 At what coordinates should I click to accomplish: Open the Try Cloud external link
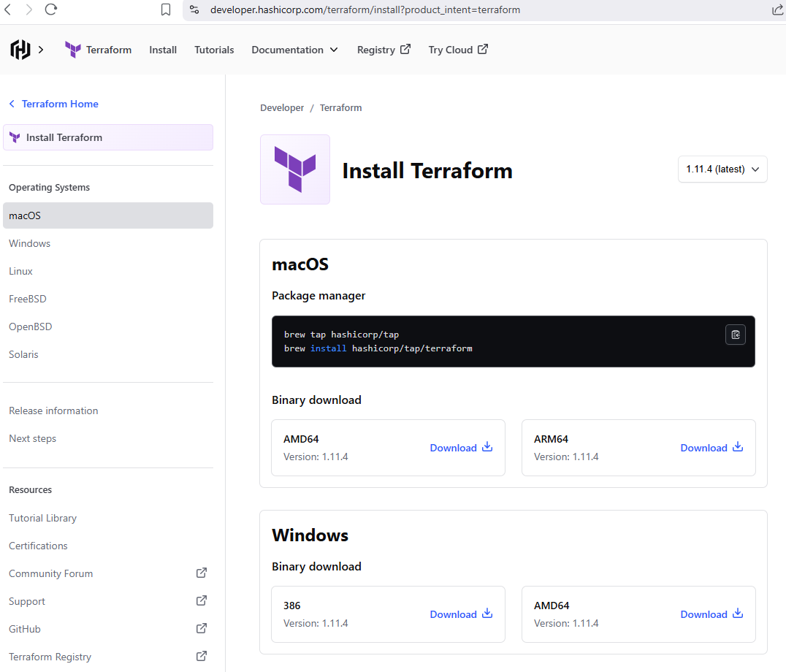click(458, 50)
